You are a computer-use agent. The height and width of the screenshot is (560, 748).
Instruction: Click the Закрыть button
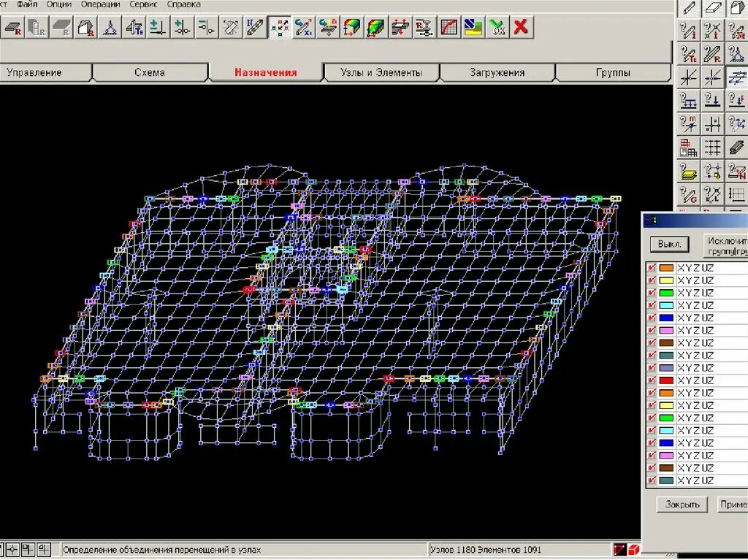[x=682, y=505]
